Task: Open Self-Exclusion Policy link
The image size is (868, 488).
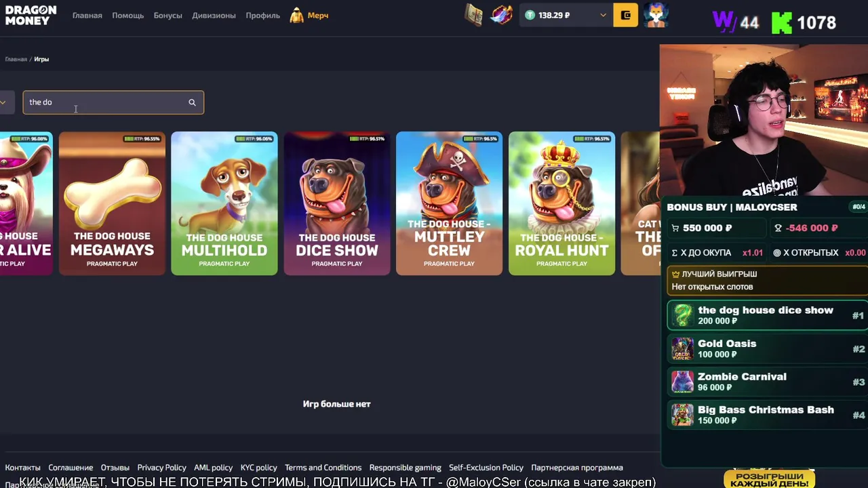Action: pyautogui.click(x=486, y=468)
